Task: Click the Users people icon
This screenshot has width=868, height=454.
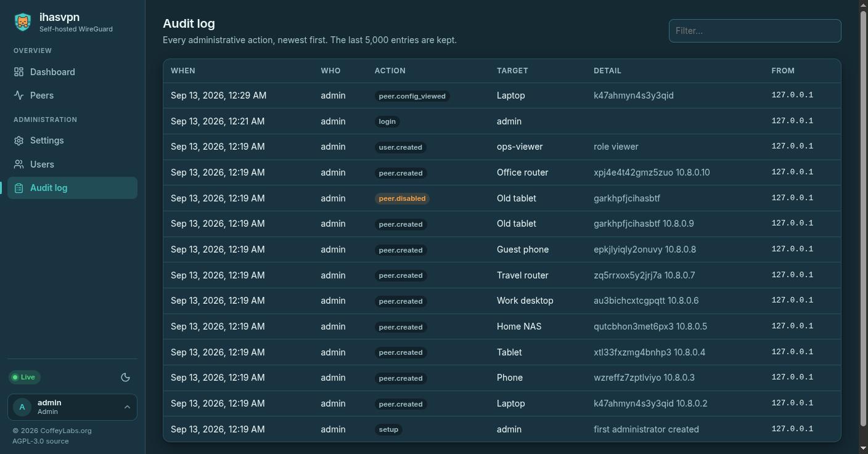Action: pos(19,164)
